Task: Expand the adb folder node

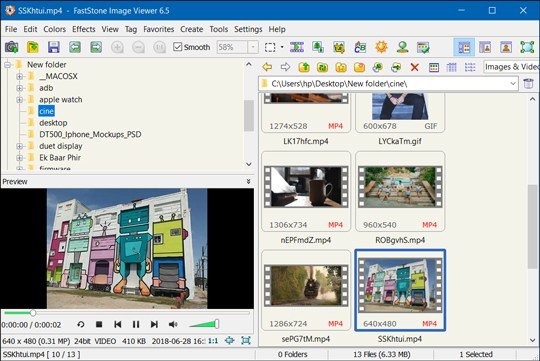Action: coord(20,88)
